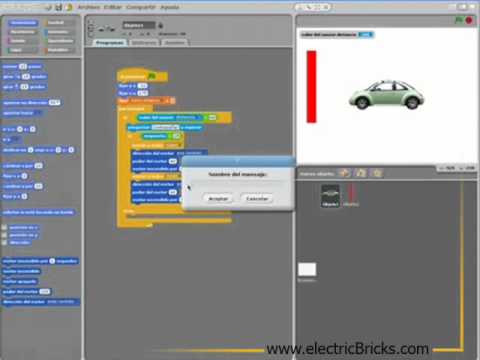Select the Movimiento block category
480x360 pixels.
[23, 23]
